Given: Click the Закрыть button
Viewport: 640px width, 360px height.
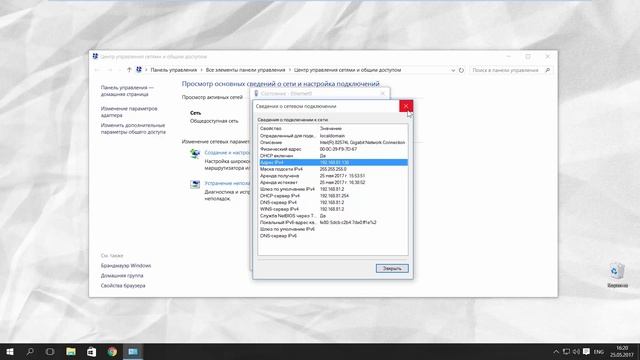Looking at the screenshot, I should click(x=392, y=269).
